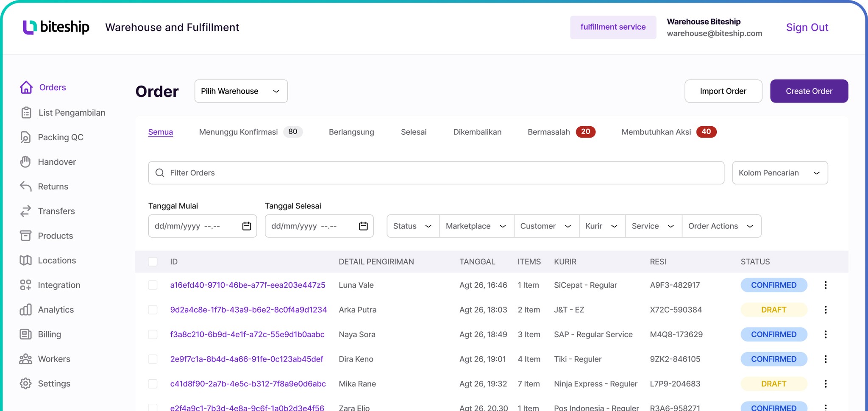868x411 pixels.
Task: Select List Pengambilan from the sidebar
Action: coord(71,113)
